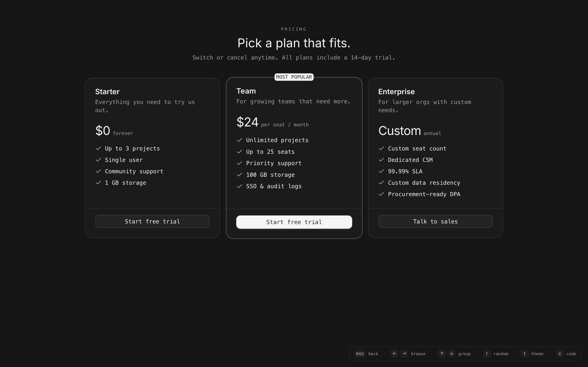Open code view via 'c' key hint
The width and height of the screenshot is (588, 367).
pyautogui.click(x=560, y=354)
